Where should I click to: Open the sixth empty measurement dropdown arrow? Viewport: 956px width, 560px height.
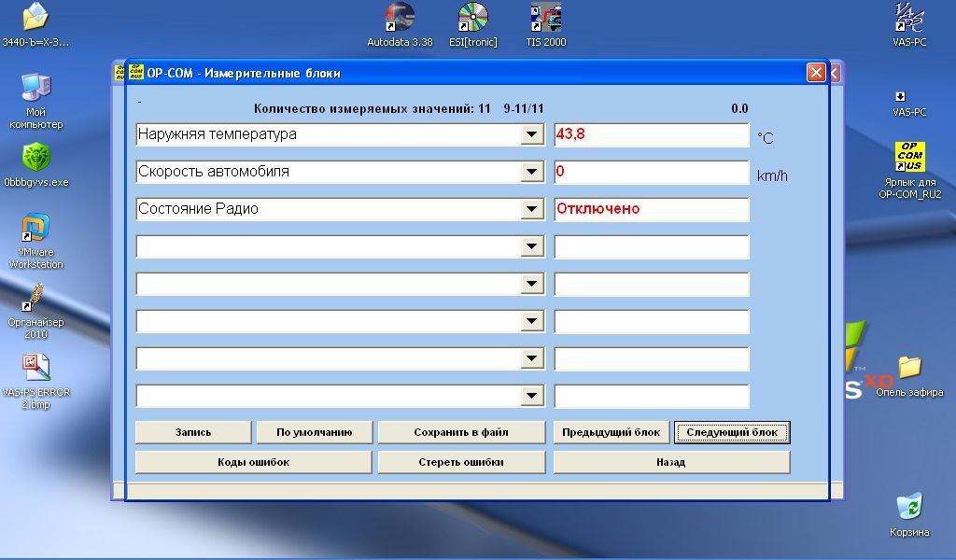tap(531, 321)
